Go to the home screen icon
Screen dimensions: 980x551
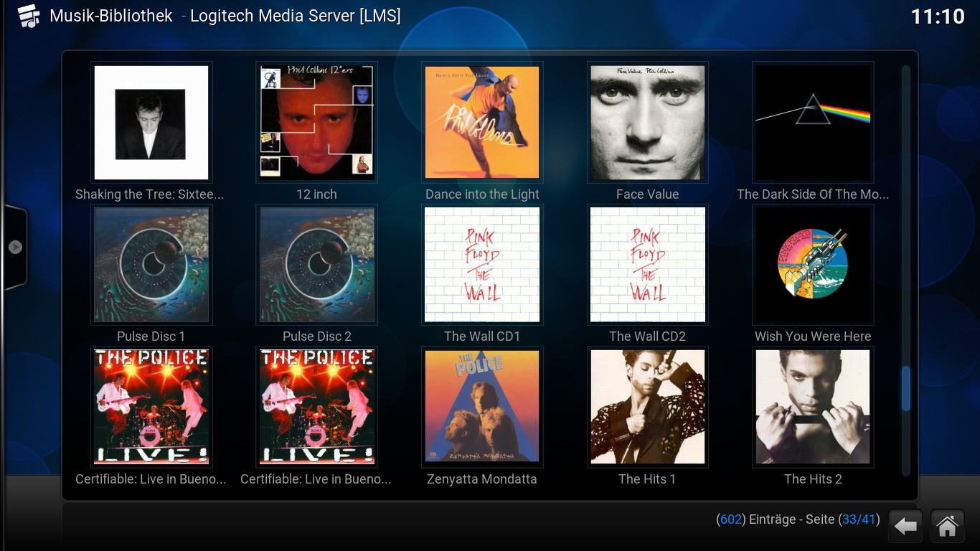(x=947, y=527)
